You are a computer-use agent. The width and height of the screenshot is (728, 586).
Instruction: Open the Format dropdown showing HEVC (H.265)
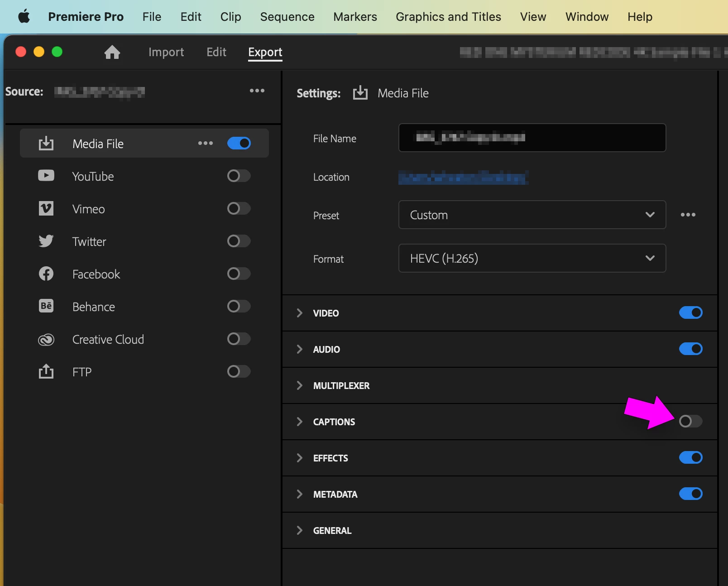tap(532, 258)
